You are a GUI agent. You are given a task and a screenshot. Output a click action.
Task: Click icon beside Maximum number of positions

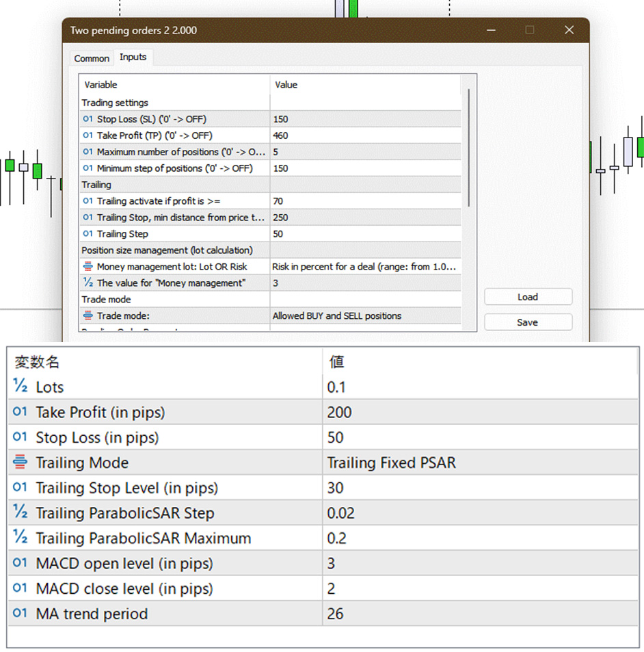coord(88,152)
